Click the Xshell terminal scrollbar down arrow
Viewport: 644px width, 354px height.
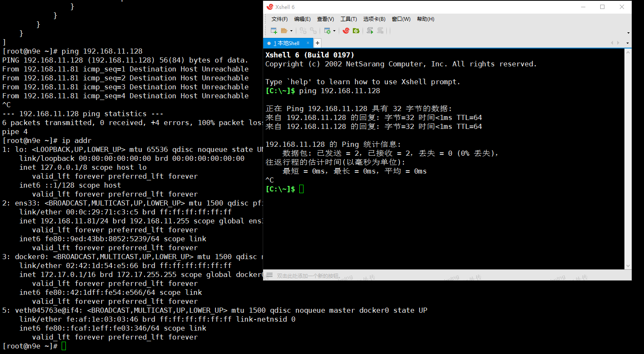click(x=628, y=266)
